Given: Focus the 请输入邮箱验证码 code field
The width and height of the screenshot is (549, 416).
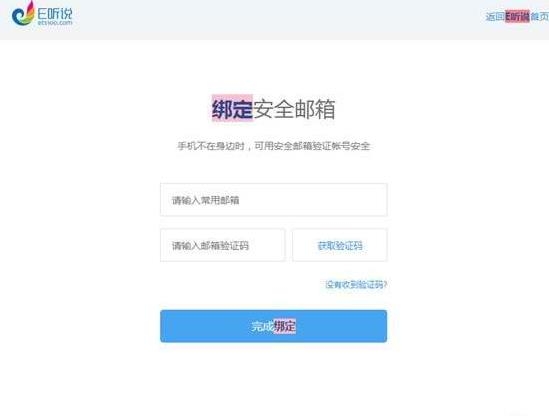Looking at the screenshot, I should coord(223,245).
